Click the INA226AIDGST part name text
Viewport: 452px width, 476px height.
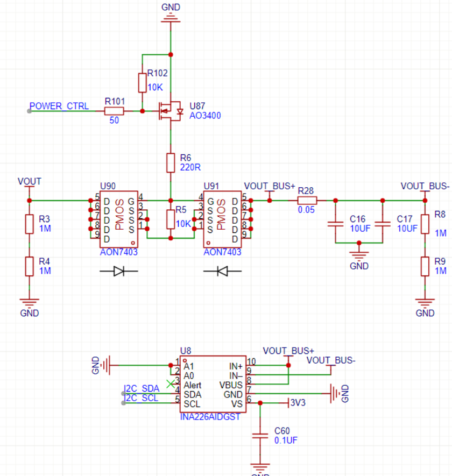210,417
